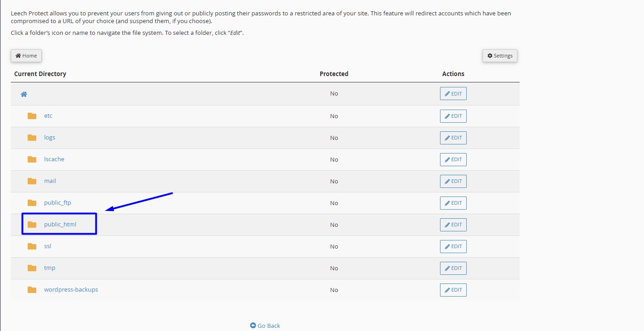644x331 pixels.
Task: Navigate into the public_html folder name
Action: pyautogui.click(x=60, y=225)
